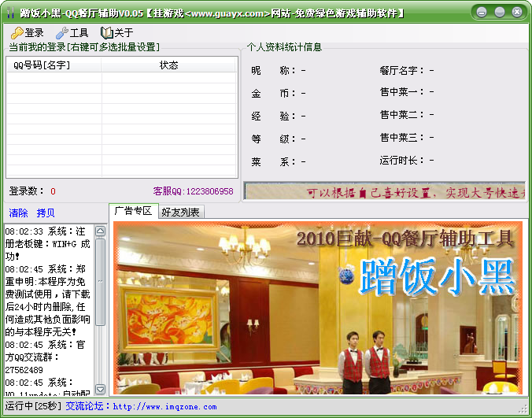Click the 售中菜一 field label
The height and width of the screenshot is (418, 532).
402,92
